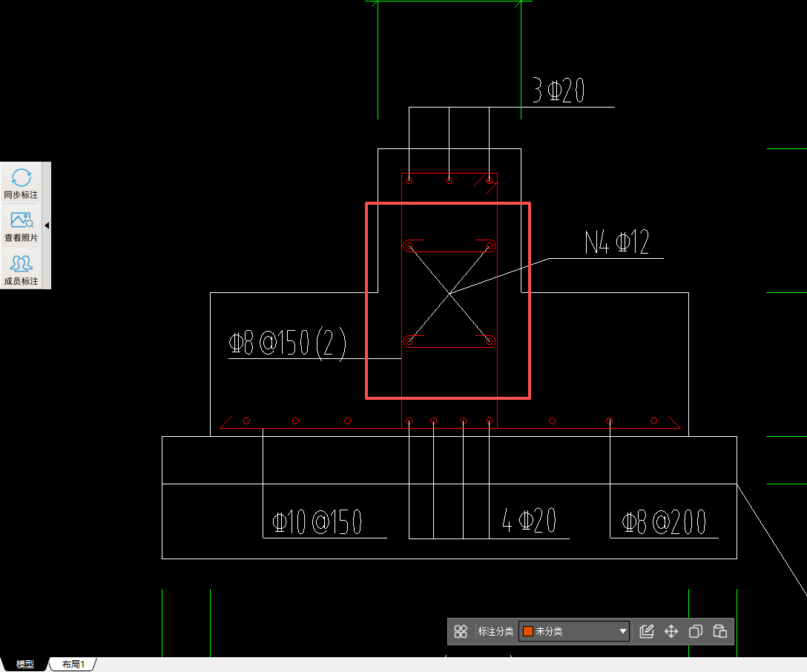The image size is (807, 672).
Task: Open the four-squares grid icon in annotation toolbar
Action: [461, 631]
